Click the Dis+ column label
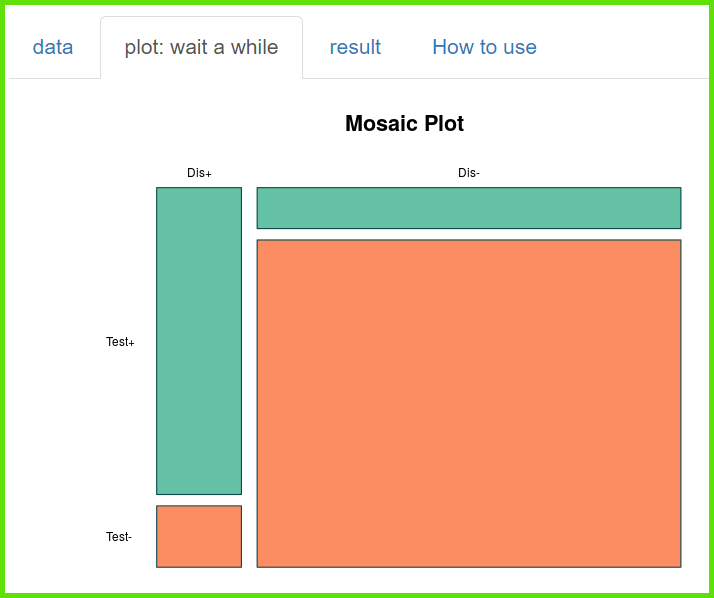This screenshot has height=598, width=714. [x=199, y=173]
